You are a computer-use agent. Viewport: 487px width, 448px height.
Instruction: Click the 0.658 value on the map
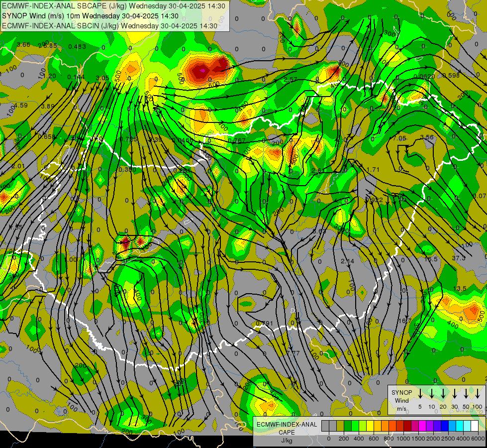(x=47, y=136)
